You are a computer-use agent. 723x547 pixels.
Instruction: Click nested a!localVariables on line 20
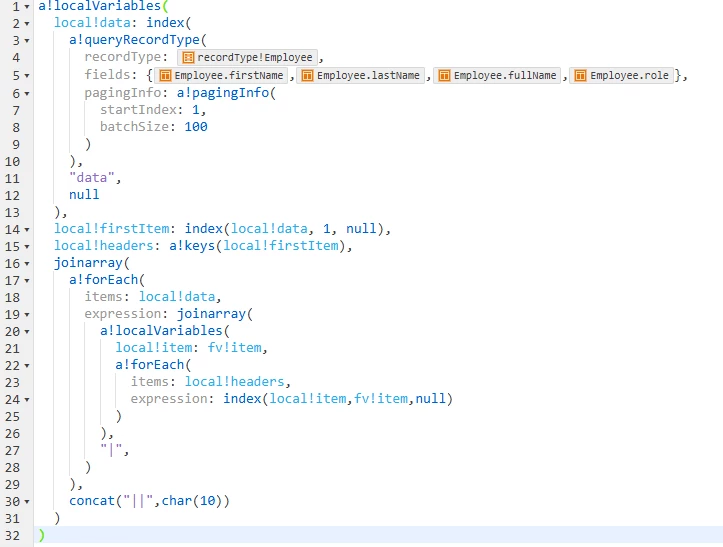coord(161,331)
